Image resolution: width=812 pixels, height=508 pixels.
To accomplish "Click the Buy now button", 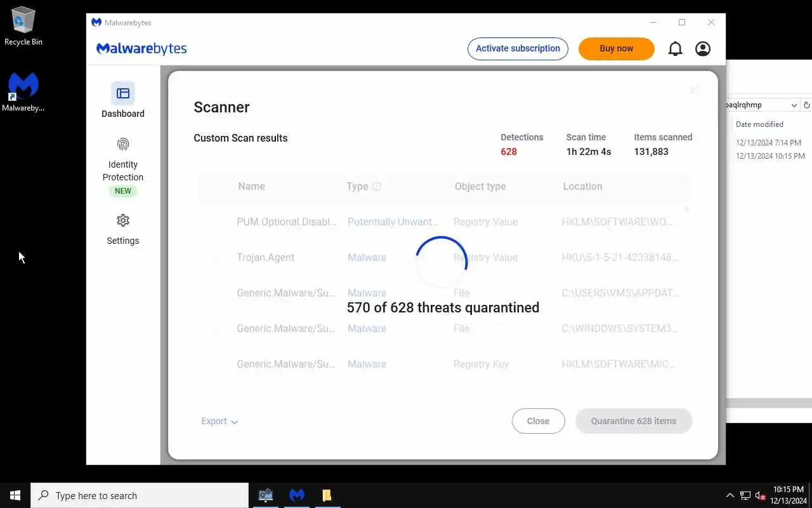I will 616,49.
